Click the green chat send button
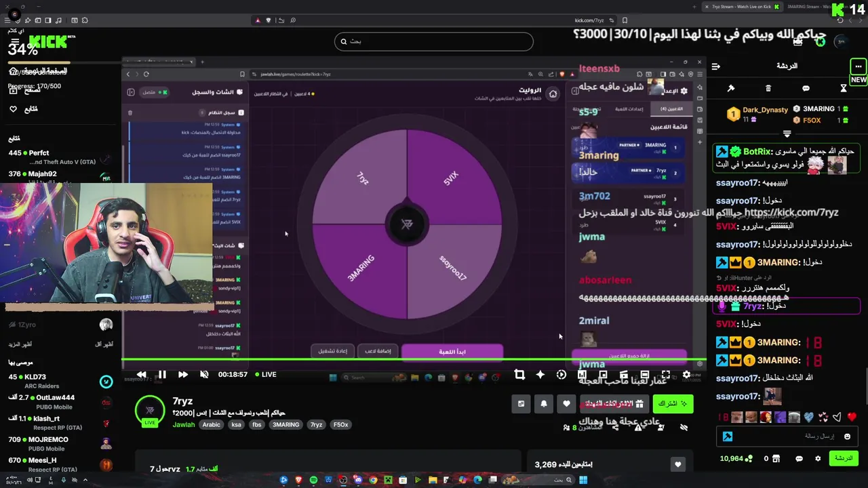Screen dimensions: 868x488 [844, 459]
